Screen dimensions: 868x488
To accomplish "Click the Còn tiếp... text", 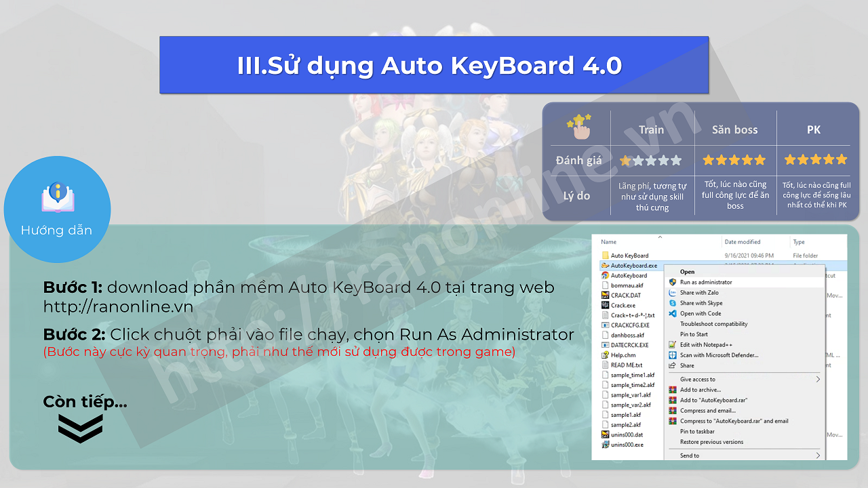I will coord(85,402).
